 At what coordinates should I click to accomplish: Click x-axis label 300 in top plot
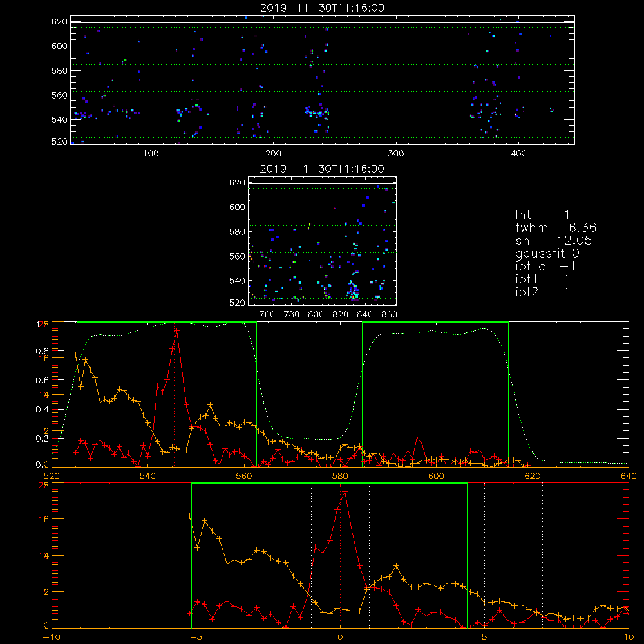[396, 154]
